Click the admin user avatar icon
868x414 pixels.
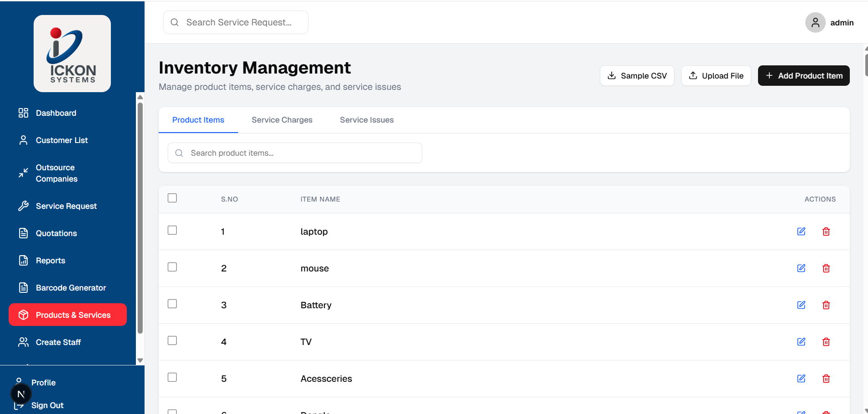click(x=815, y=23)
